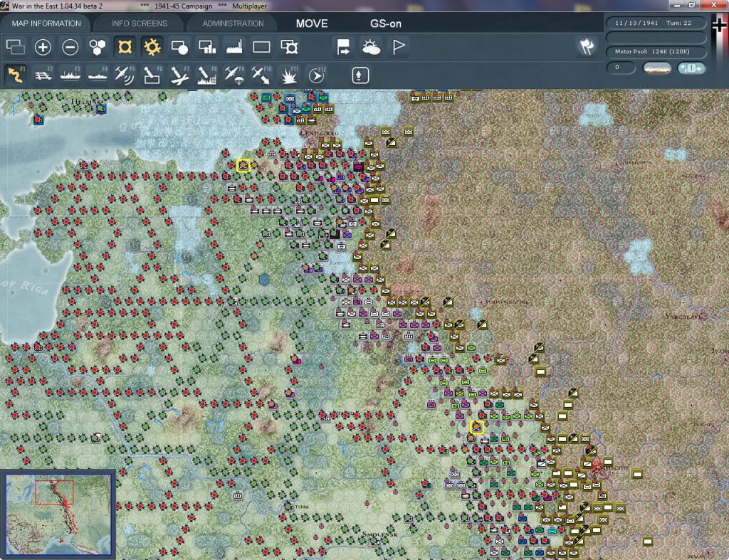Click the flag-with-arrow icon
729x560 pixels.
344,47
